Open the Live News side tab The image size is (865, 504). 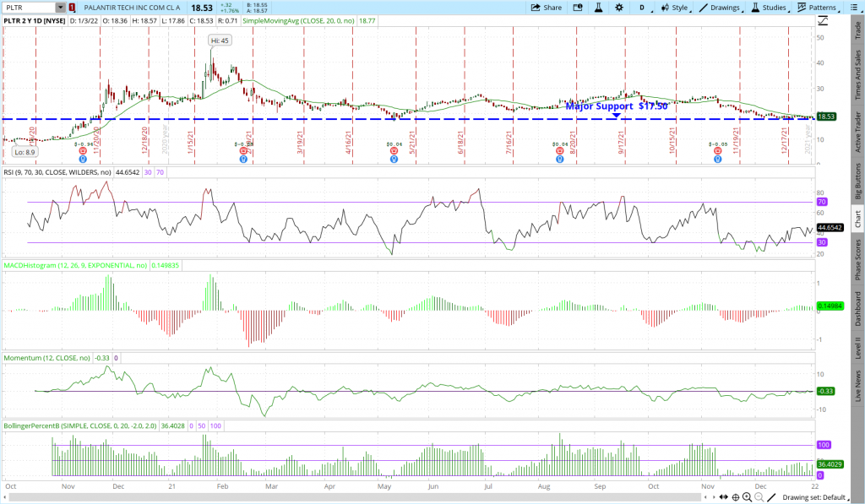857,383
